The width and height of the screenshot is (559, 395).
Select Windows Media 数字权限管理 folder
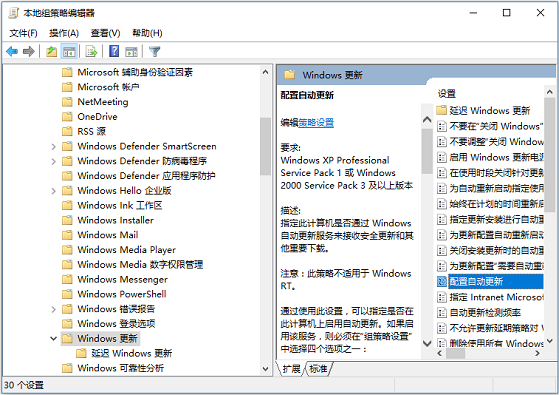pyautogui.click(x=140, y=265)
